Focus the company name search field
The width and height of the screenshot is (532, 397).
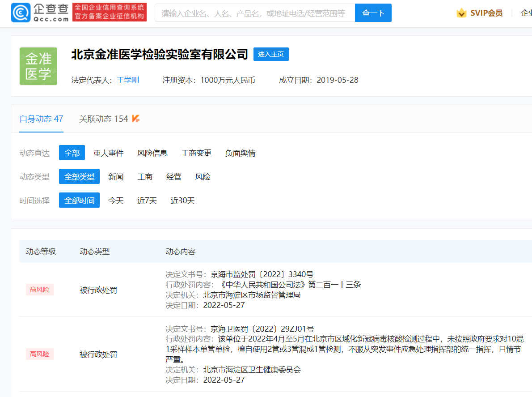(x=255, y=13)
